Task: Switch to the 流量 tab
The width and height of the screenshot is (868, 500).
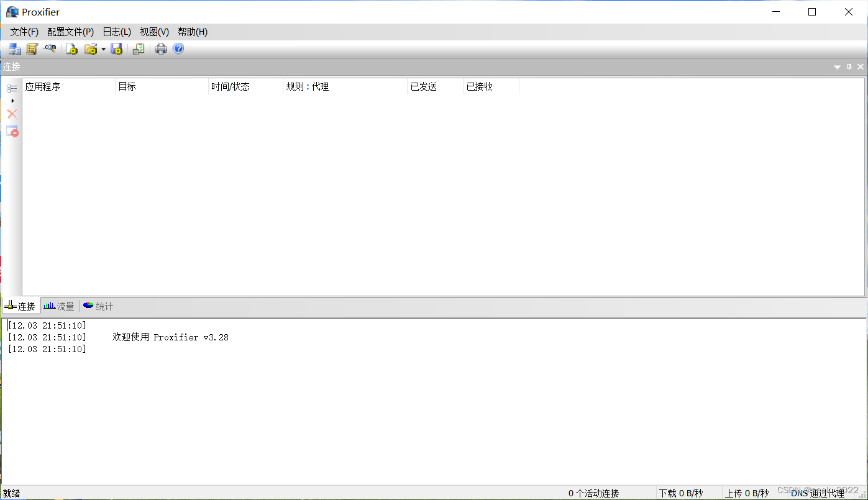Action: coord(60,306)
